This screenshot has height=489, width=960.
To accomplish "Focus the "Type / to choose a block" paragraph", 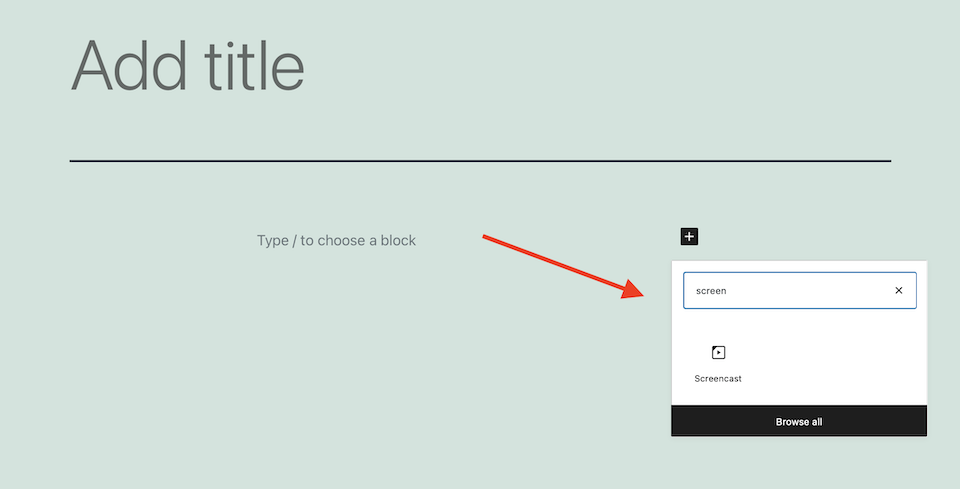I will click(336, 240).
